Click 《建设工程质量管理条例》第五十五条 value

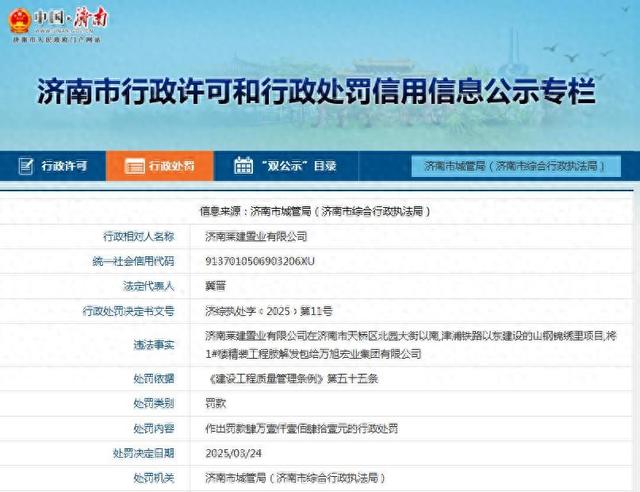(x=292, y=378)
